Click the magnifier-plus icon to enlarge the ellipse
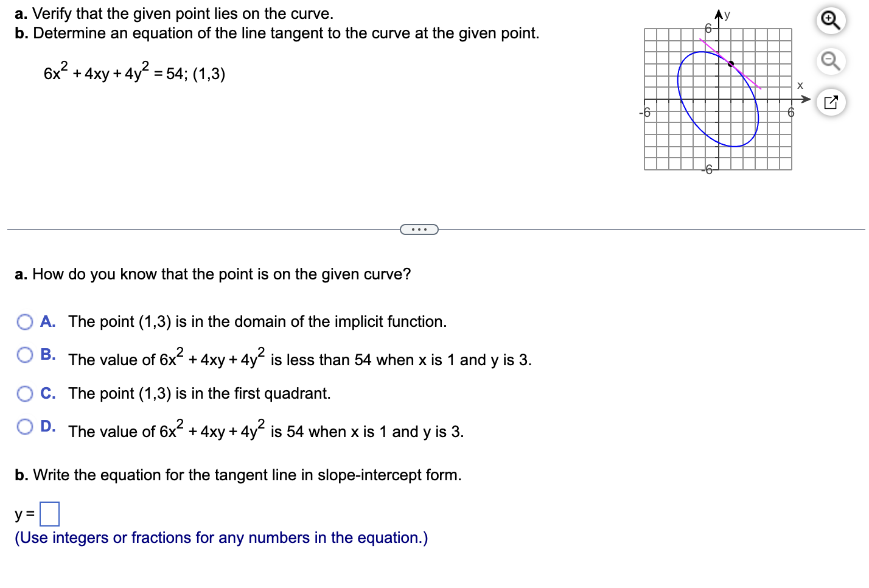Viewport: 869px width, 588px height. 831,20
